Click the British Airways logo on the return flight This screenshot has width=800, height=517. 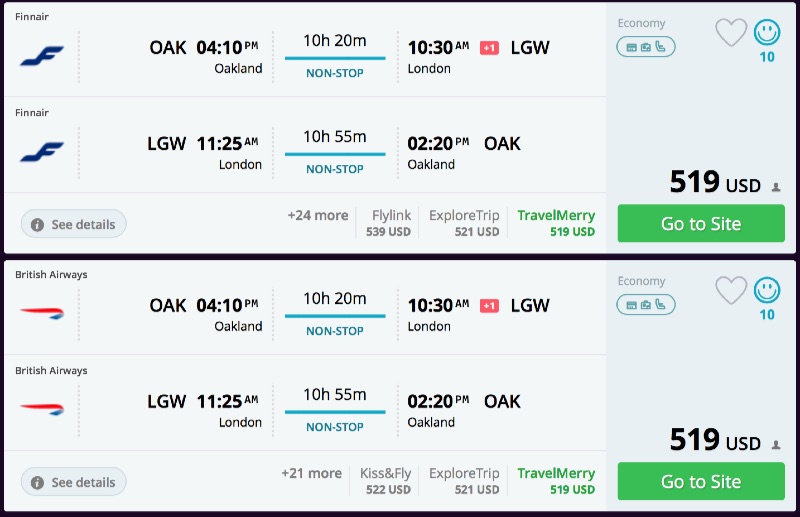(42, 408)
